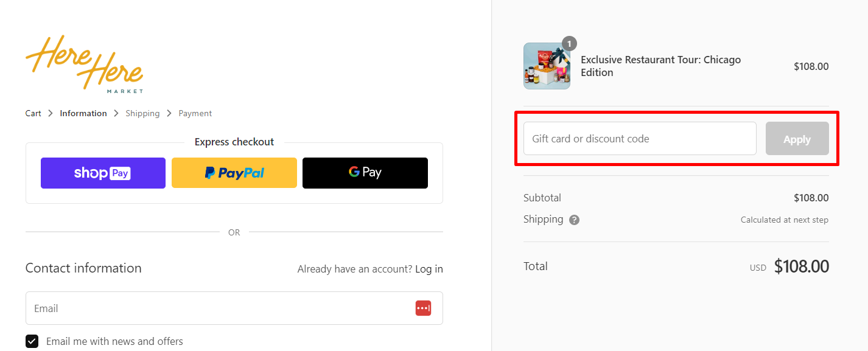Select Google Pay express checkout
Screen dimensions: 868x351
pos(365,173)
